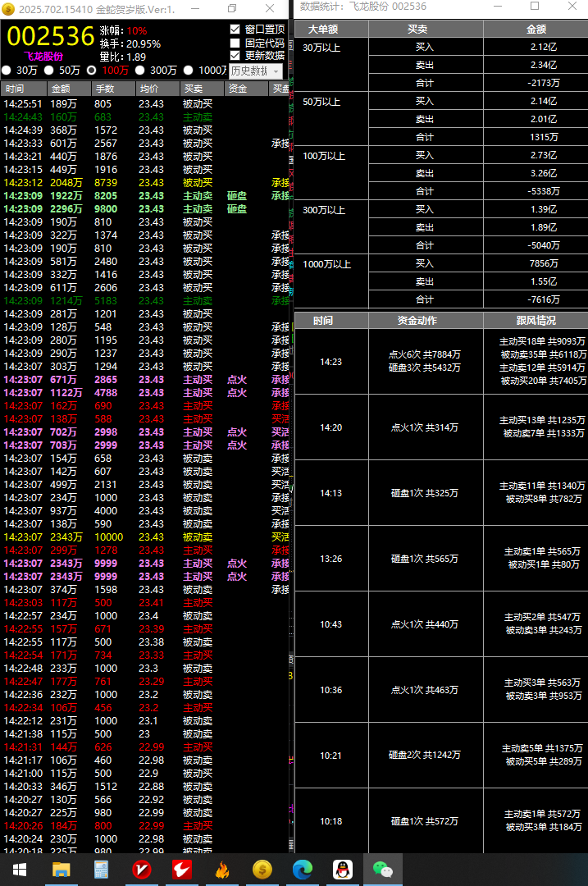Toggle the 更新数据 checkbox
The height and width of the screenshot is (886, 588).
[235, 56]
